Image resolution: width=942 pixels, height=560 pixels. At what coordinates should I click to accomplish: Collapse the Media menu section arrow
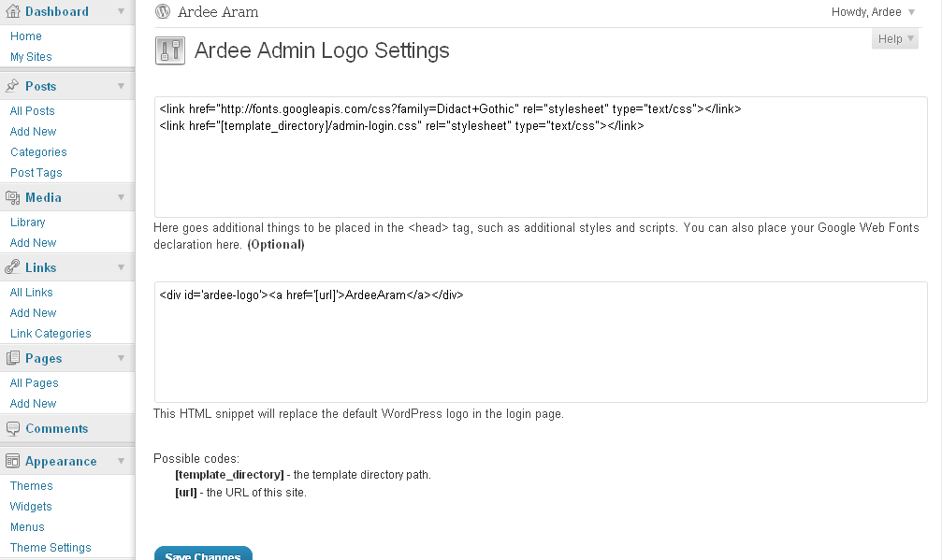[x=122, y=197]
